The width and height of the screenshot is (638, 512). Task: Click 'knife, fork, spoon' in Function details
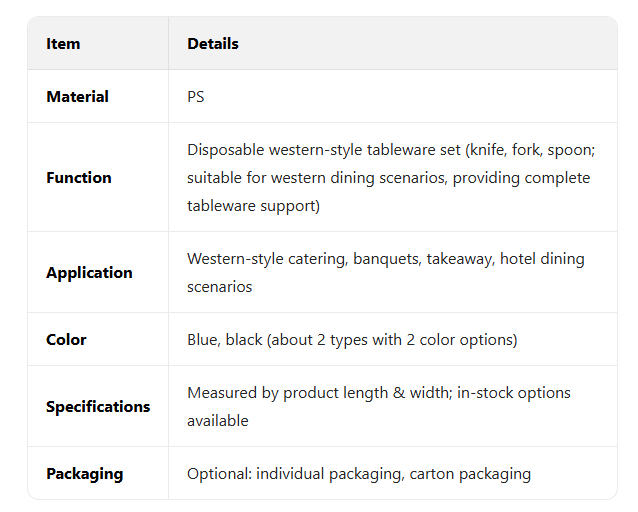[531, 150]
